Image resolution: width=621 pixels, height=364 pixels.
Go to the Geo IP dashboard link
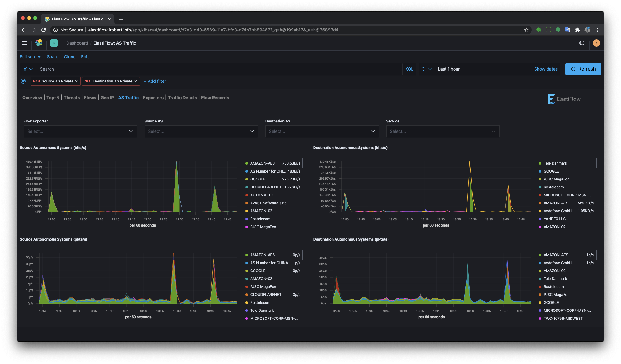(x=107, y=98)
